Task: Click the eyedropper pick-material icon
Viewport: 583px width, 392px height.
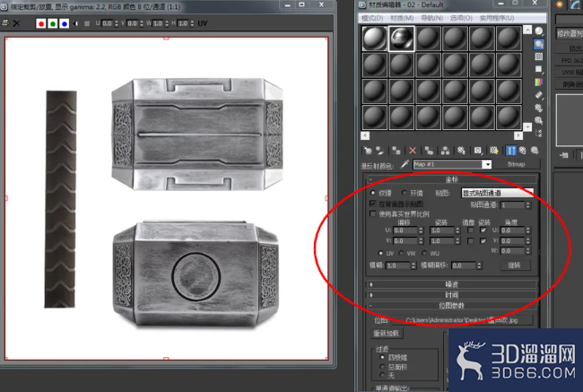Action: click(405, 164)
